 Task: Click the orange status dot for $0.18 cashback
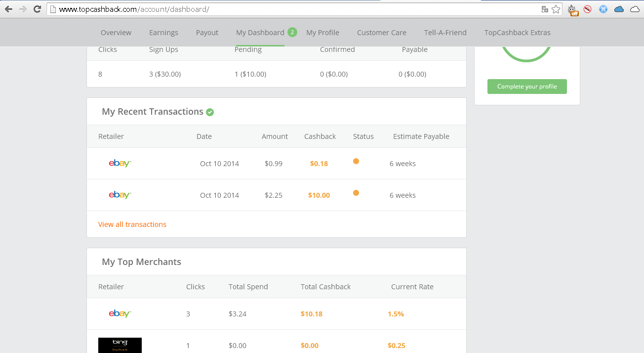[356, 161]
